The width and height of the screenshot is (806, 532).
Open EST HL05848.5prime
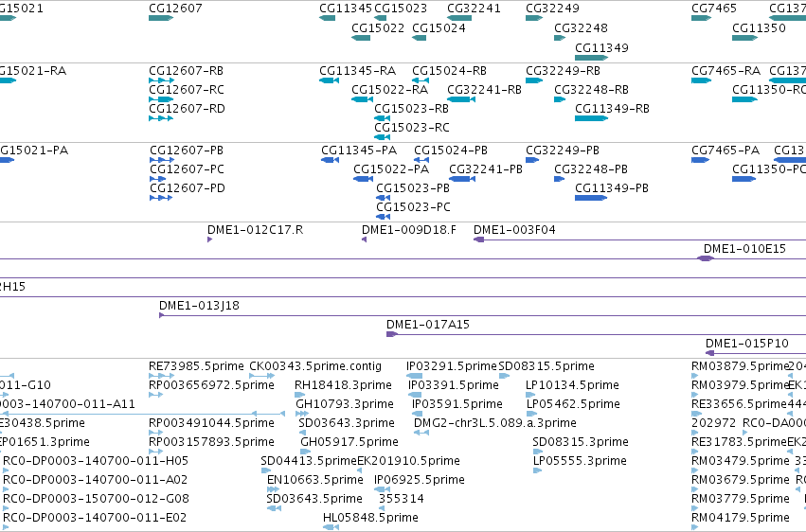point(370,518)
